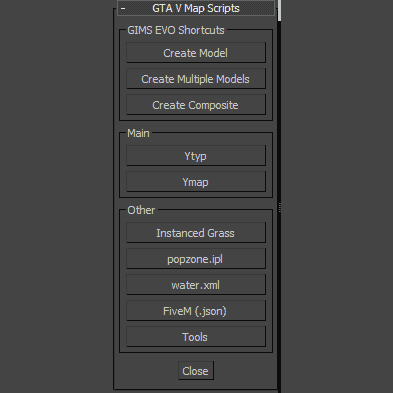The height and width of the screenshot is (393, 393).
Task: Open the popzone.ipl script
Action: [x=196, y=259]
